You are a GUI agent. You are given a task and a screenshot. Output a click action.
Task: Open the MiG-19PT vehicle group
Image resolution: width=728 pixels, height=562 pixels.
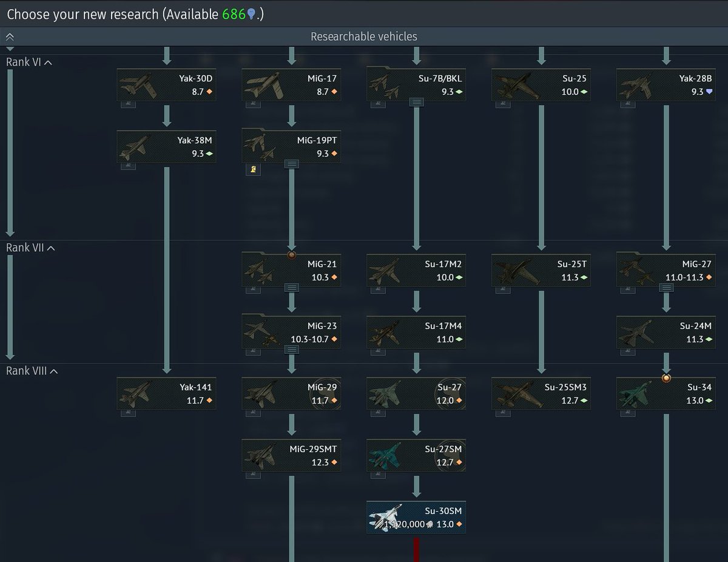(x=291, y=147)
